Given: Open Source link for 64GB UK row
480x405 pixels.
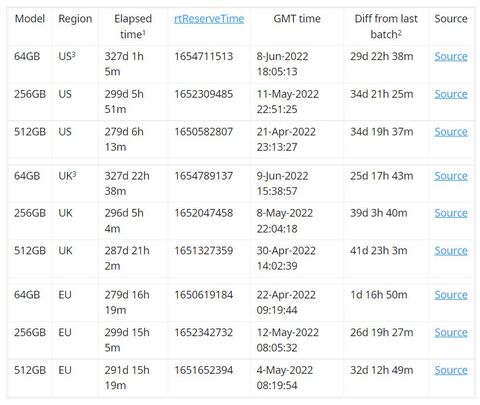Looking at the screenshot, I should coord(451,176).
